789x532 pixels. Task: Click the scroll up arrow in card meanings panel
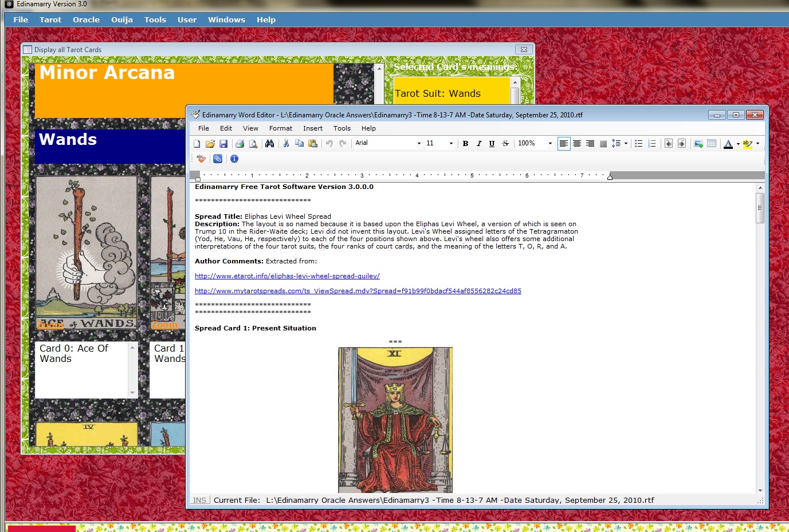(515, 83)
